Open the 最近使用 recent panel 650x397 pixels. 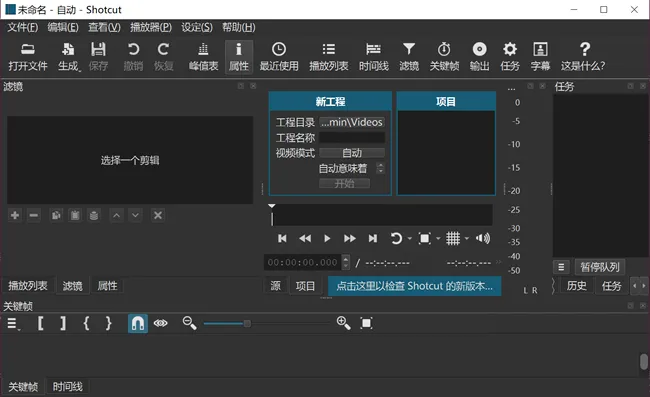click(279, 57)
